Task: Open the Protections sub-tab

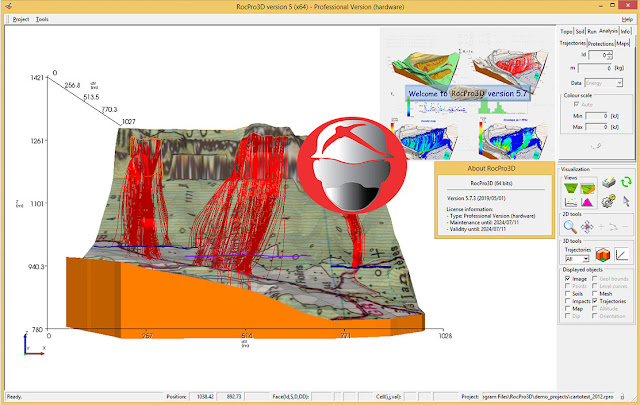Action: click(601, 43)
